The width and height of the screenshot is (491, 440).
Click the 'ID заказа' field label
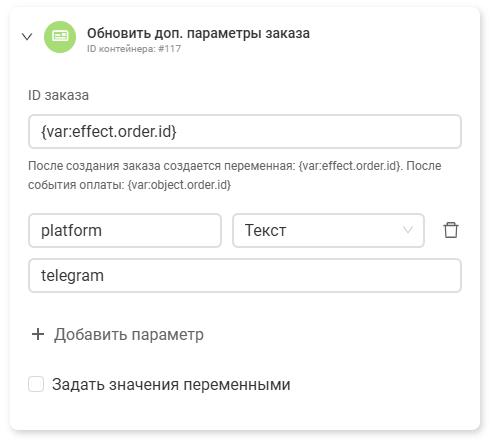58,95
